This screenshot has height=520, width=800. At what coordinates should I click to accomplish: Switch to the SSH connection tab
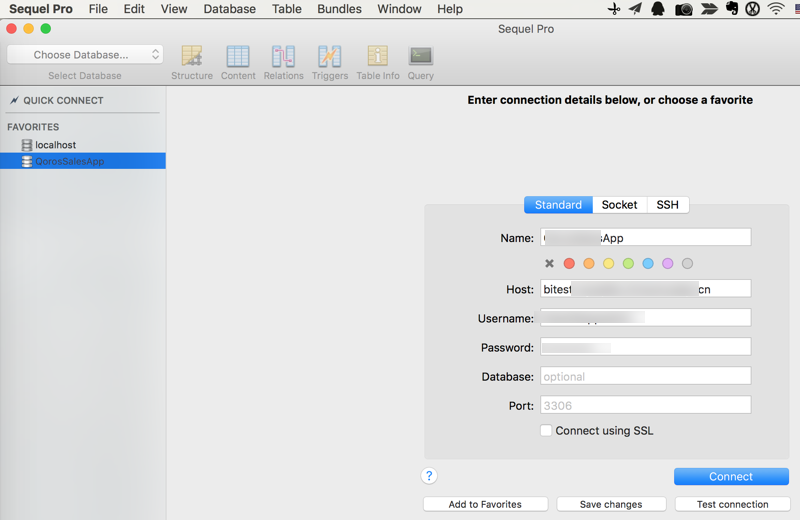(667, 205)
